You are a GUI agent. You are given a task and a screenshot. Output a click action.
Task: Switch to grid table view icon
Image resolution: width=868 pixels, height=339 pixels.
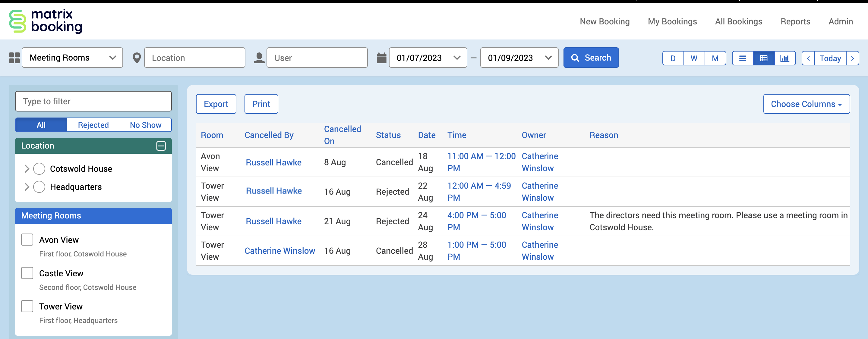(764, 58)
